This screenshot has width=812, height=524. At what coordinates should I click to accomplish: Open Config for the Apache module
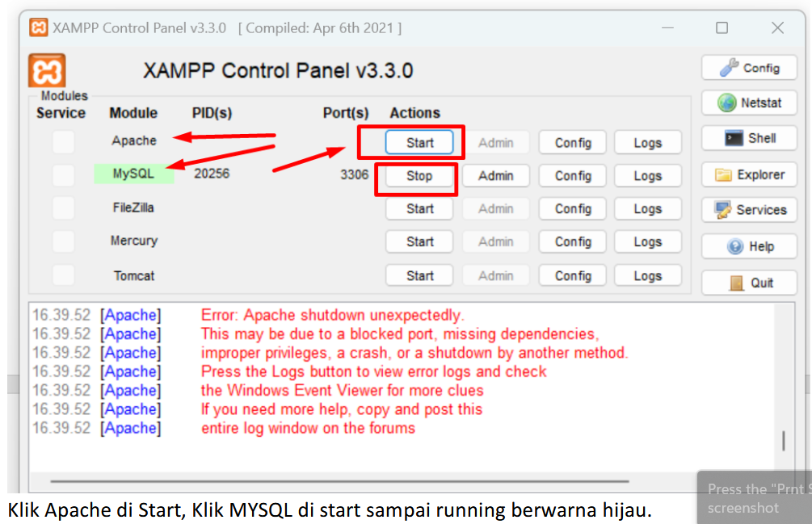[x=573, y=143]
